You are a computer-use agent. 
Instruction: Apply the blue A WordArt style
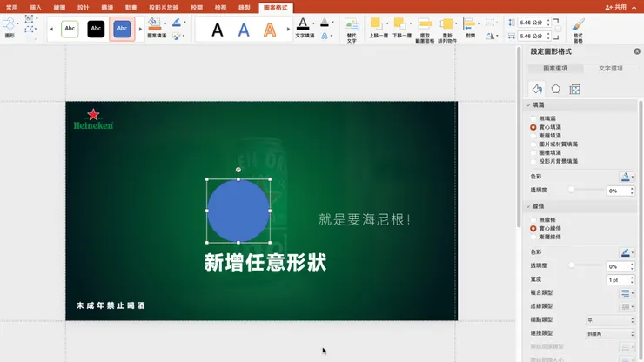point(244,30)
